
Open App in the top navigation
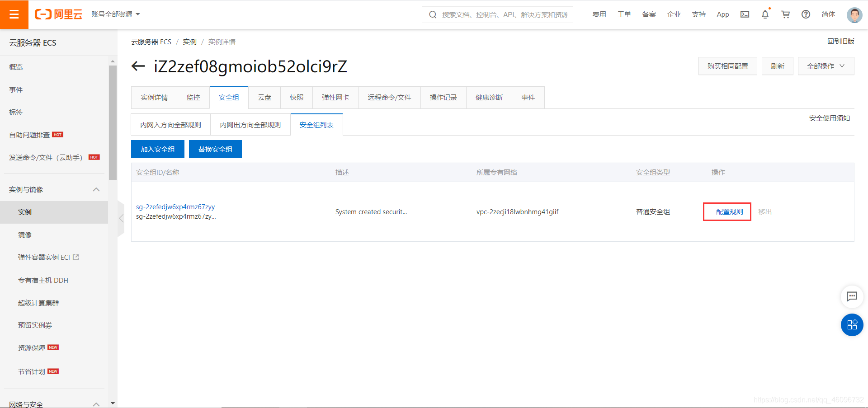723,14
